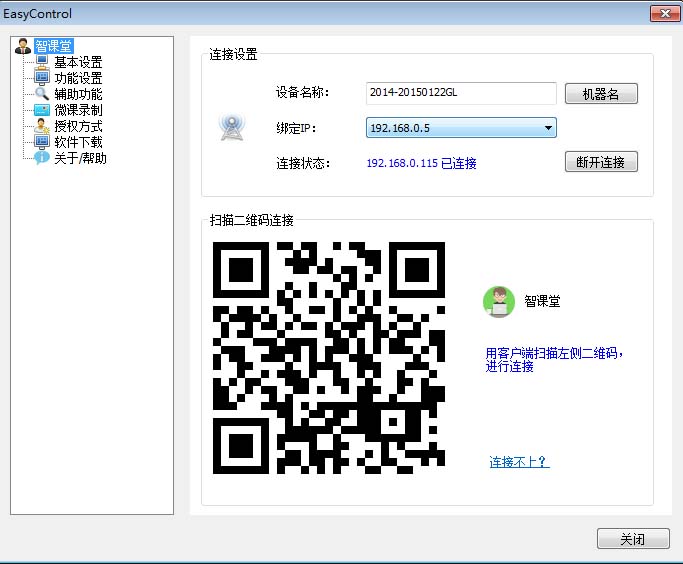683x564 pixels.
Task: Click the QR code image
Action: point(329,359)
